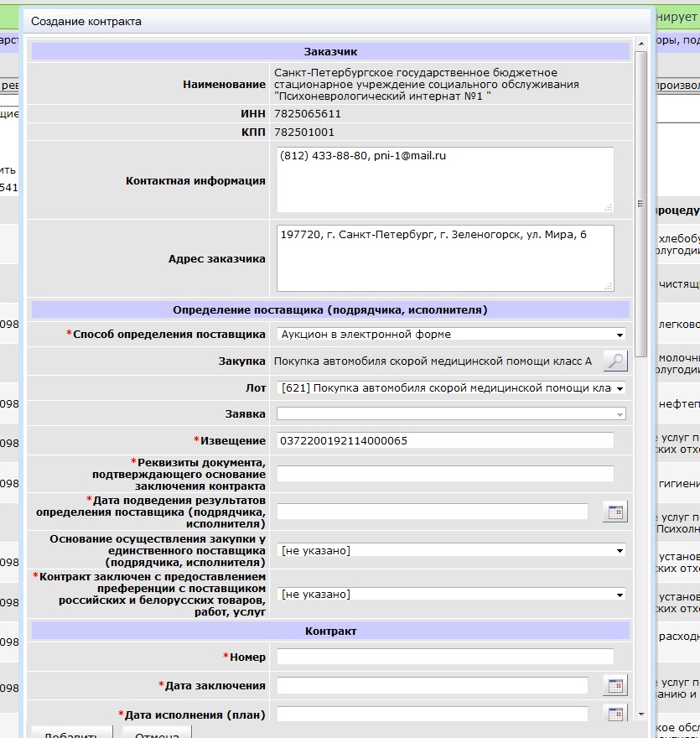Open calendar for Дата заключения
Screen dimensions: 700x738
(x=614, y=686)
